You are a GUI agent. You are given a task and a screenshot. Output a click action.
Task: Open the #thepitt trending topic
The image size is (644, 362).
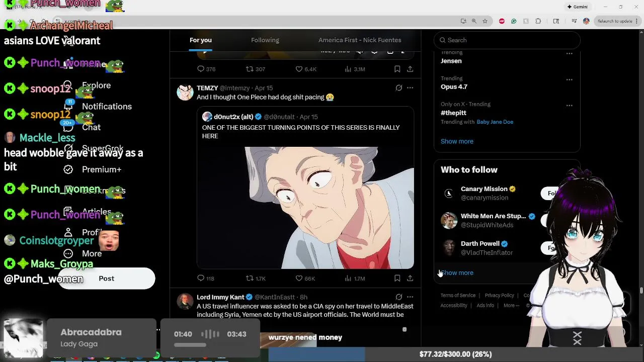[453, 113]
